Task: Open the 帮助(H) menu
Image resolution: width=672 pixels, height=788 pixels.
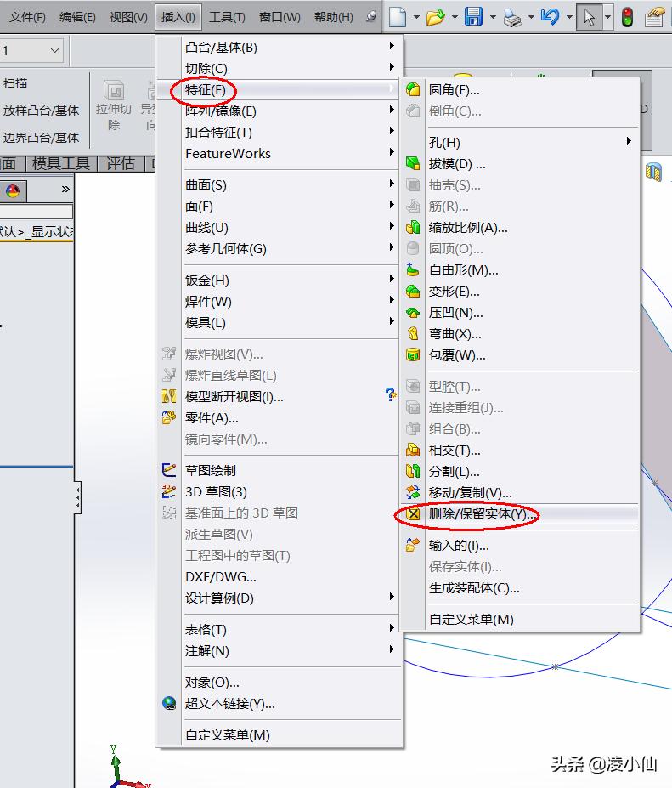Action: coord(334,17)
